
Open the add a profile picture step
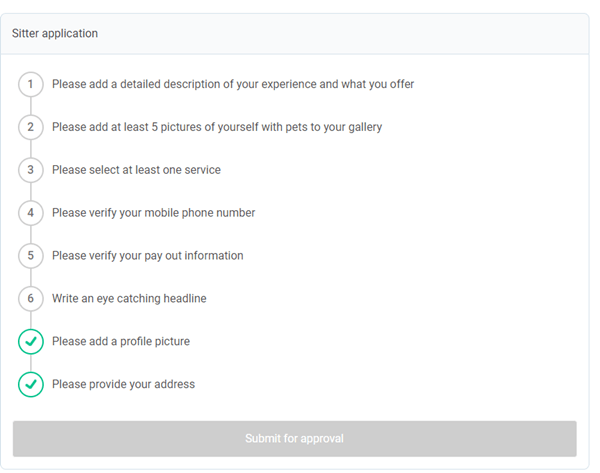121,341
